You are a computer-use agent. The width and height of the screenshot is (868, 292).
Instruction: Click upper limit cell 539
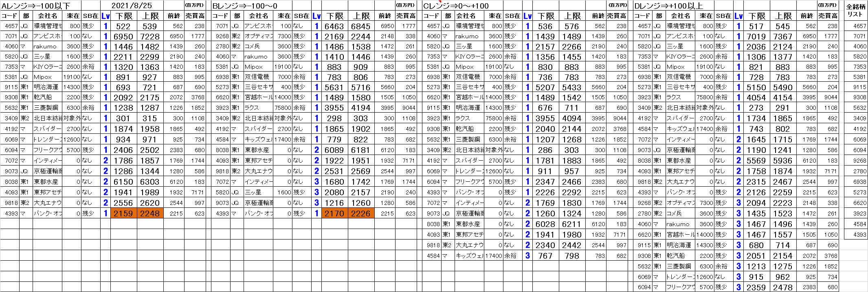150,26
